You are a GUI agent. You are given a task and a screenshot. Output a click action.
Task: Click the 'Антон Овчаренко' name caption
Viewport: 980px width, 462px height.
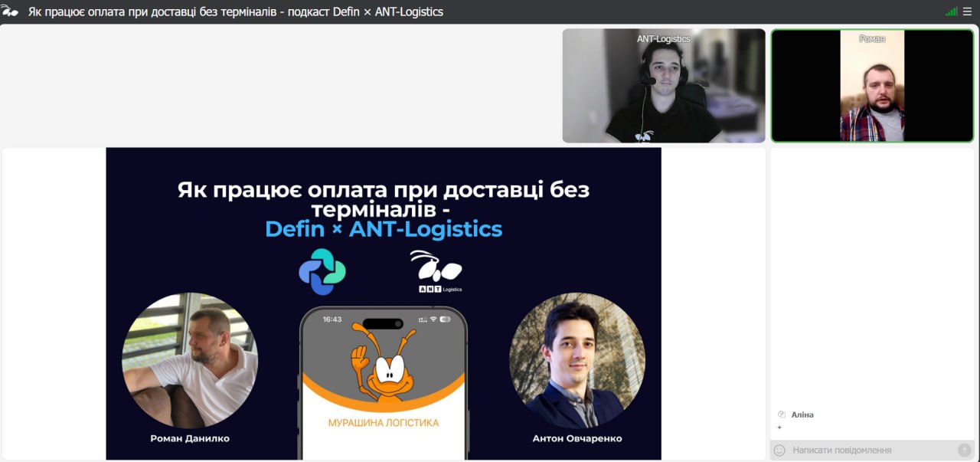point(577,438)
